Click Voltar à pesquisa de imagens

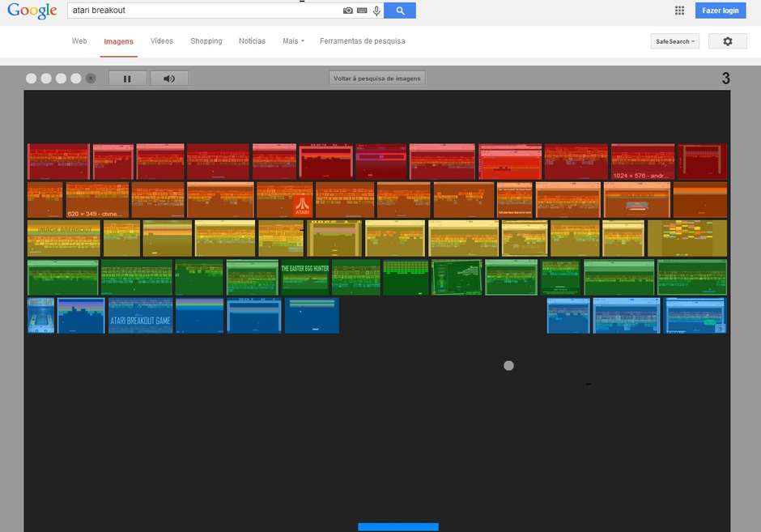(x=377, y=79)
